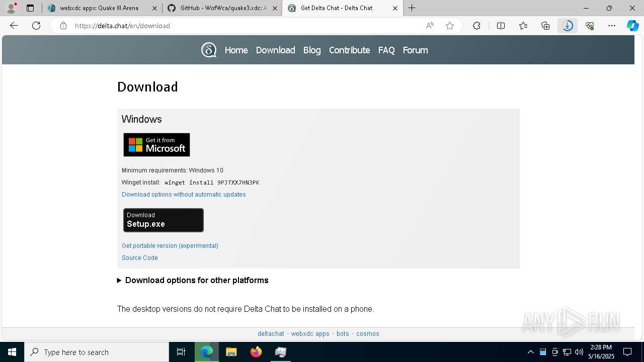Screen dimensions: 644x362
Task: Add page to favorites star icon
Action: click(450, 26)
